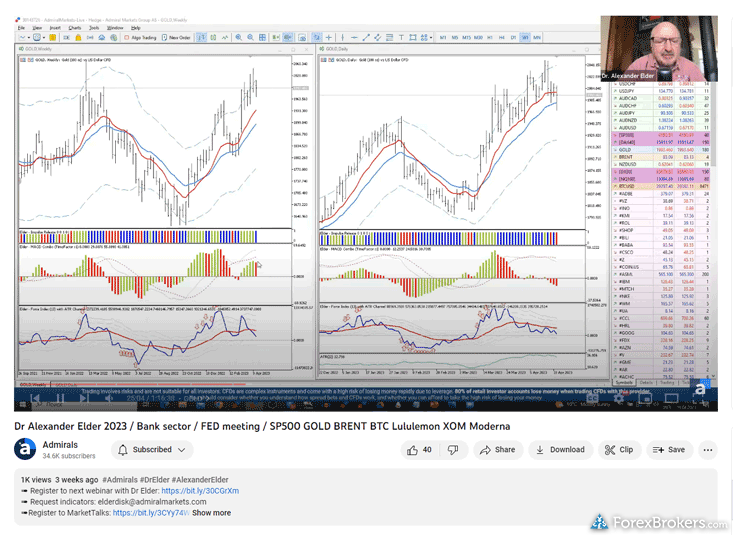Click the bar chart type icon
The width and height of the screenshot is (733, 535).
click(202, 37)
